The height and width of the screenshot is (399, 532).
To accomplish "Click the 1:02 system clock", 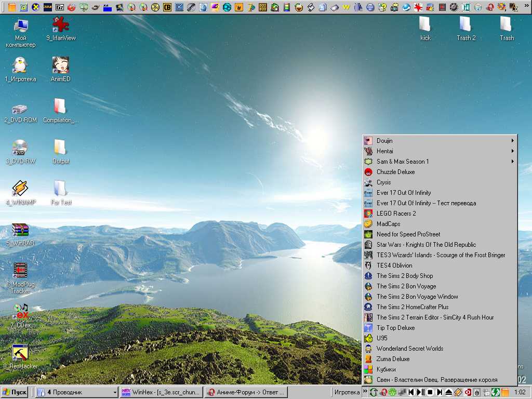I will click(520, 392).
